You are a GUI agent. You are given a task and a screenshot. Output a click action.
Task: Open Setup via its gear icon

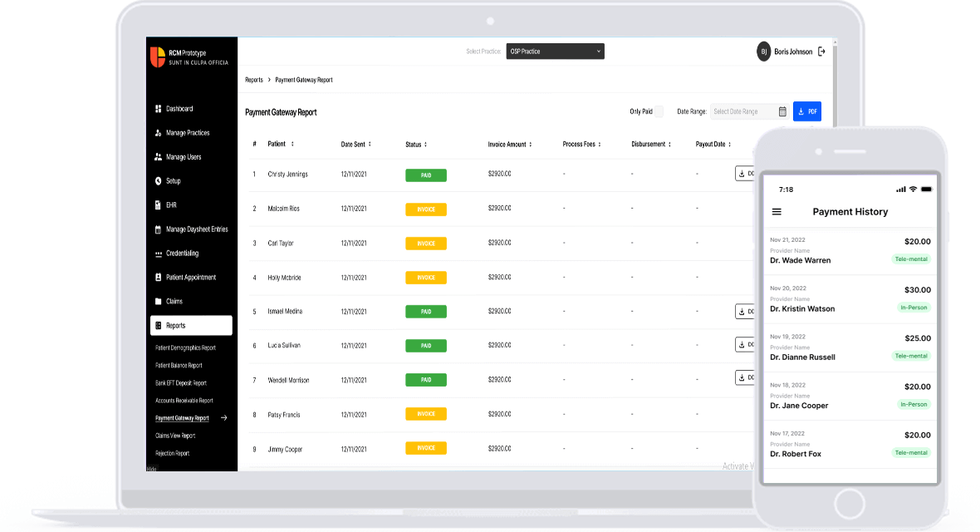click(158, 180)
